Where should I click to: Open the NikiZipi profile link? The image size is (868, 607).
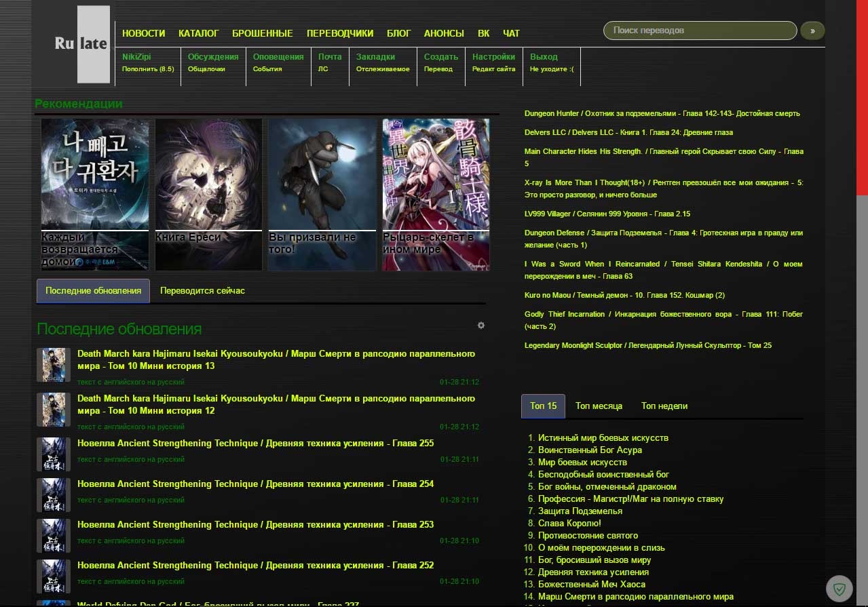click(x=137, y=57)
